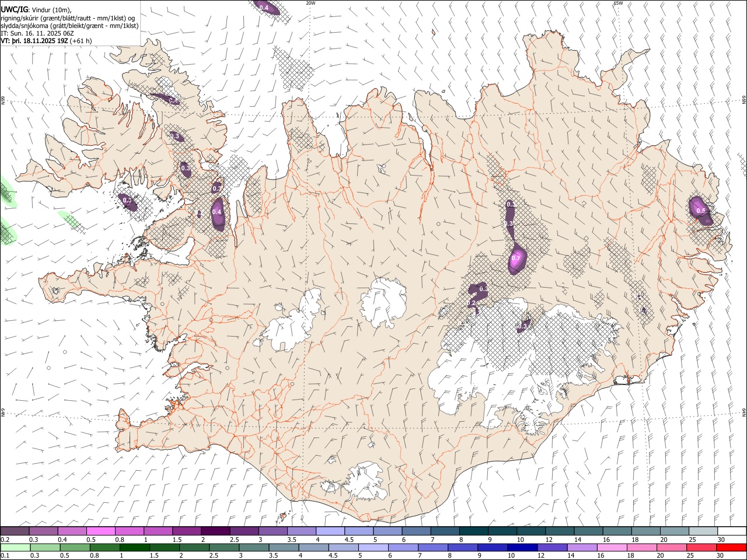Viewport: 747px width, 560px height.
Task: Pick darkest purple upper swatch starting at 2
Action: pyautogui.click(x=215, y=531)
